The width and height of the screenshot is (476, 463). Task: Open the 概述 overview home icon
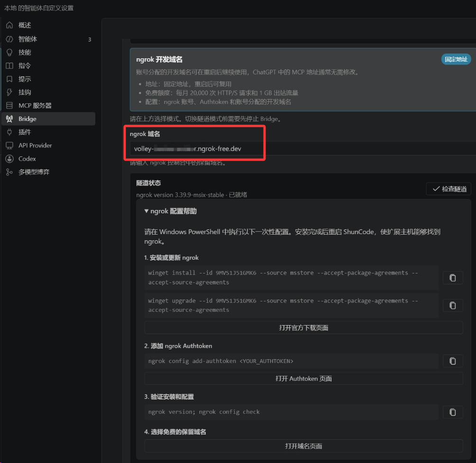pos(9,25)
